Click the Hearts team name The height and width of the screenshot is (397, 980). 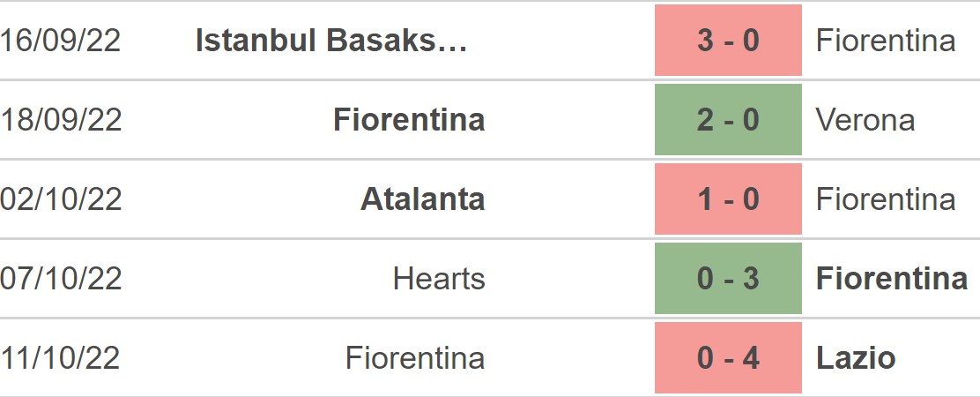pyautogui.click(x=439, y=279)
